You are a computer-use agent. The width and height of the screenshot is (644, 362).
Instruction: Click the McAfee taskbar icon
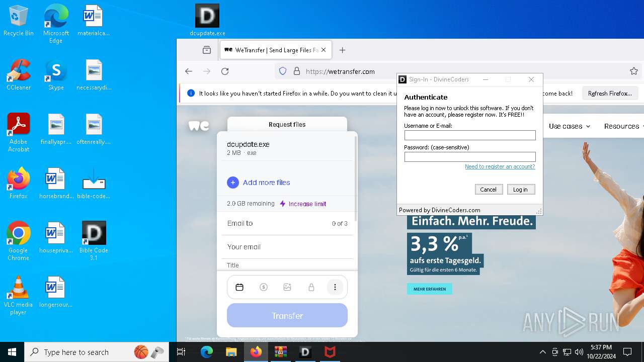coord(330,352)
